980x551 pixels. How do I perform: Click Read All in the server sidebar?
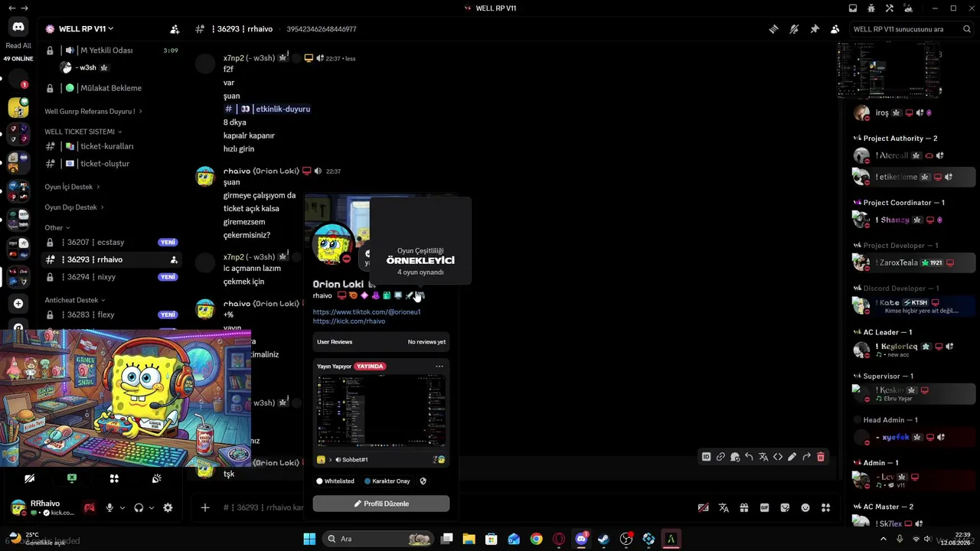tap(18, 46)
